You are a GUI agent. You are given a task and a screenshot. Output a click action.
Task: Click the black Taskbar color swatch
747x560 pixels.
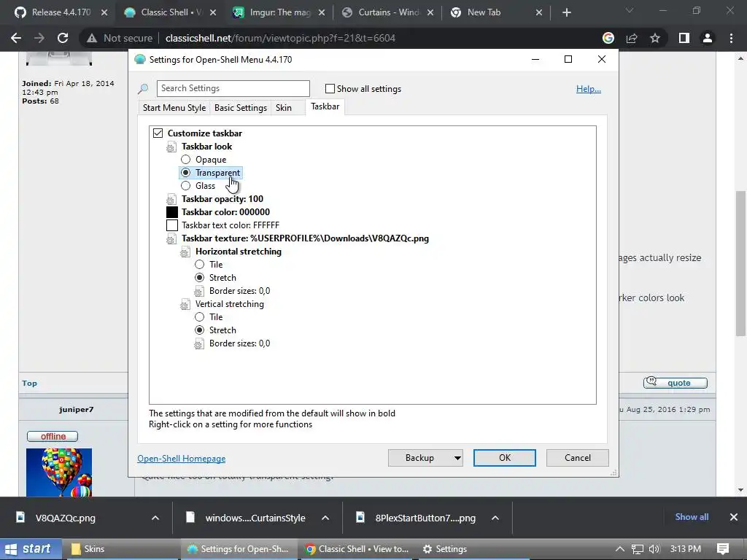tap(172, 212)
